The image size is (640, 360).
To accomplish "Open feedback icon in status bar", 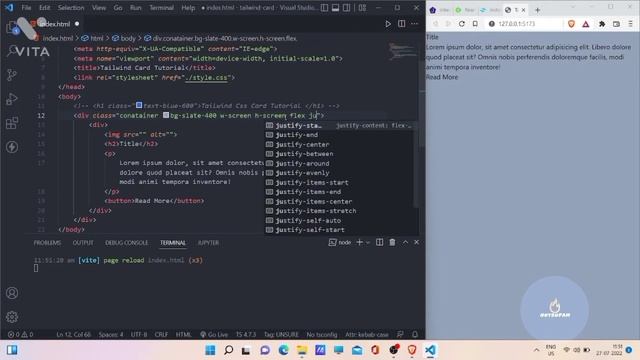I will [400, 334].
